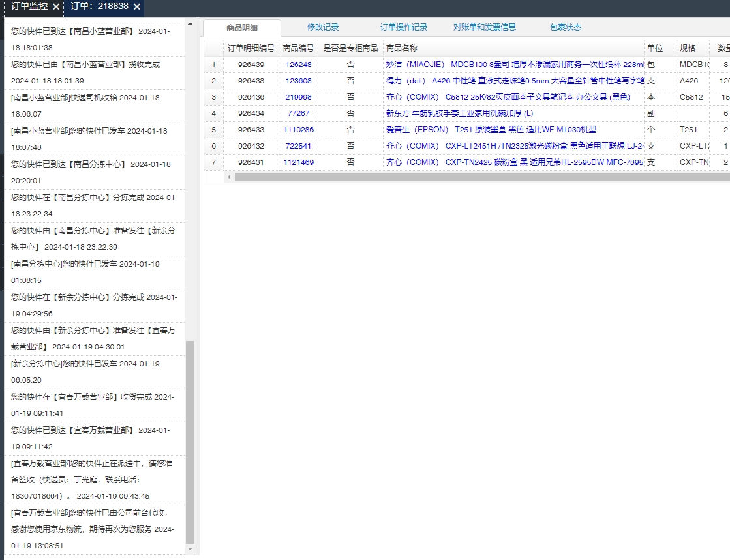The image size is (730, 560).
Task: Open the 订单操作记录 tab
Action: (404, 27)
